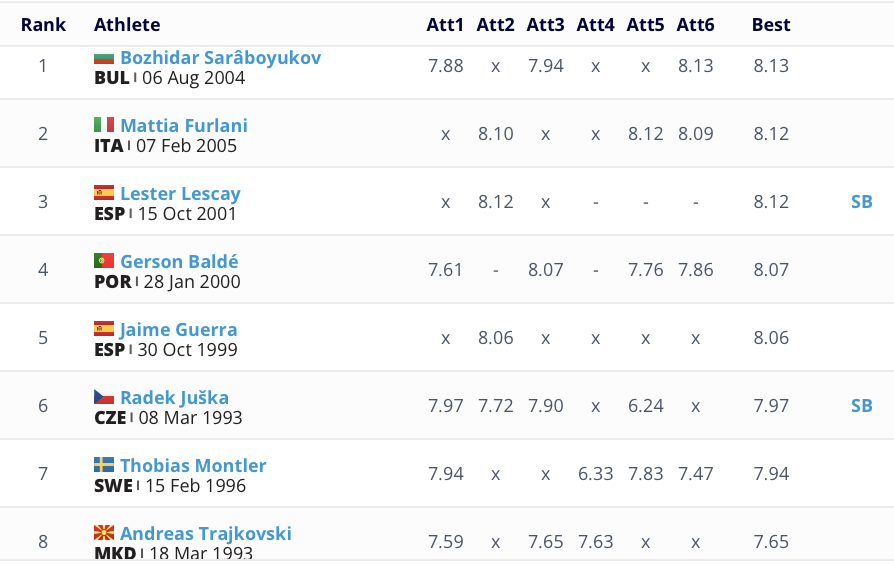Open Andreas Trajkovski's profile link
Screen dimensions: 894x564
(x=206, y=534)
